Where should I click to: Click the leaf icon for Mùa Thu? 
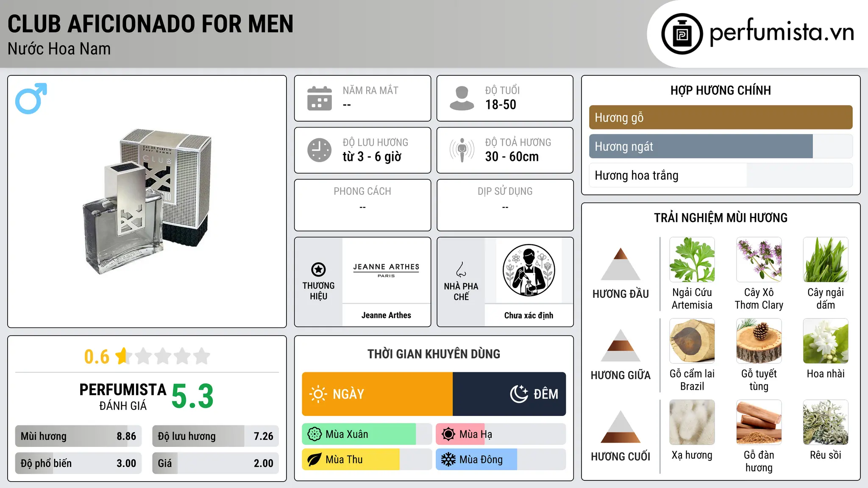(314, 460)
